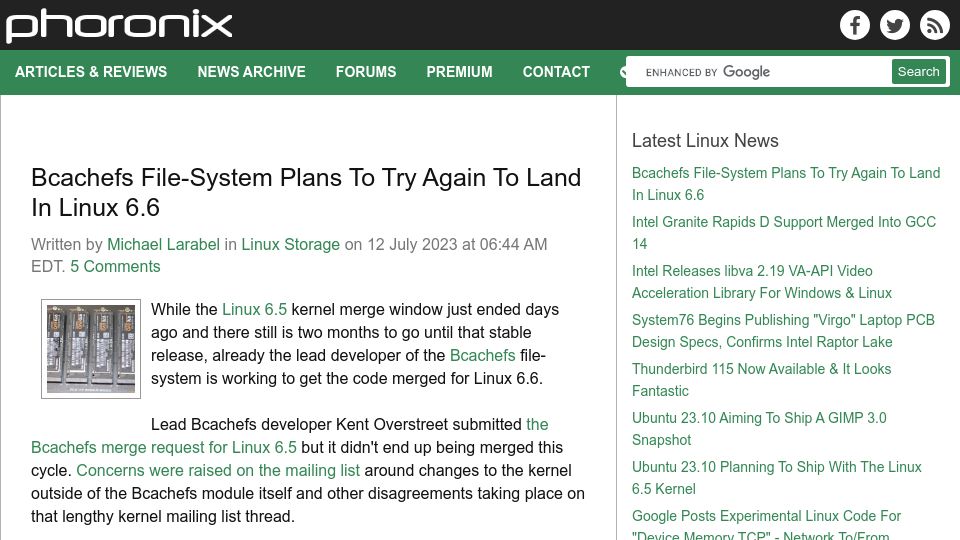Click the Phoronix logo
This screenshot has width=960, height=540.
point(119,26)
